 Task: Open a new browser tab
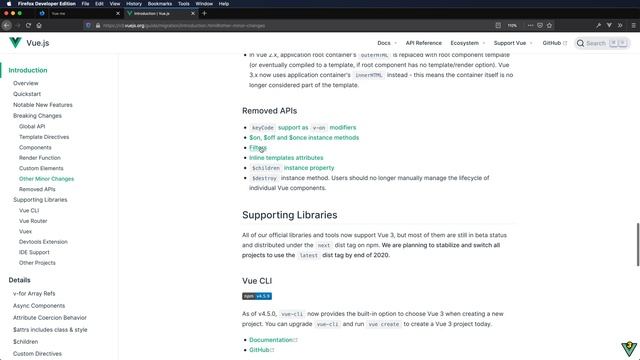[x=204, y=13]
